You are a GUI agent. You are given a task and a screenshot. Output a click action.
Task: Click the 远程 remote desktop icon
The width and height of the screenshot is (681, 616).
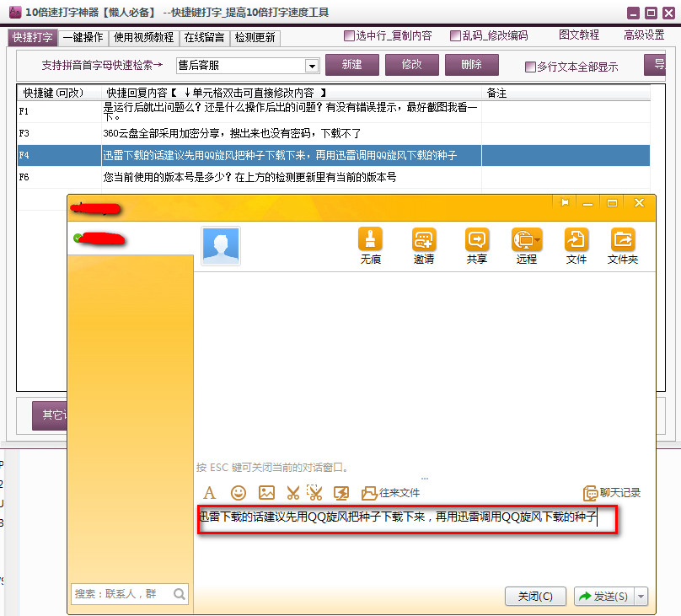[527, 239]
